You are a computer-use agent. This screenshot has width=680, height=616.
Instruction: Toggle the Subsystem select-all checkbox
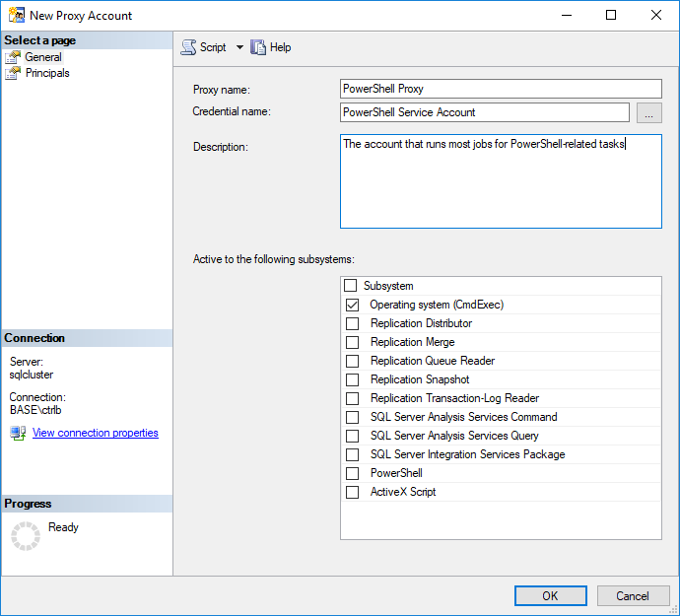click(350, 286)
